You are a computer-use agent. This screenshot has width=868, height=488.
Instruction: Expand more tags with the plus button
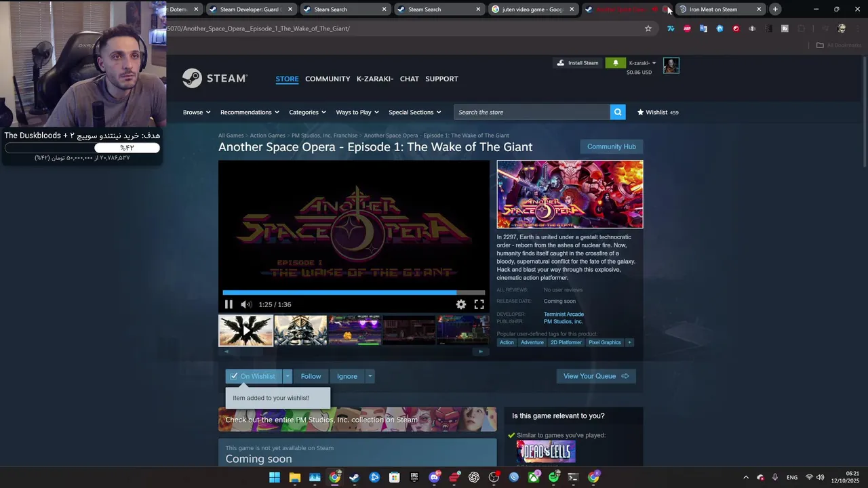pyautogui.click(x=629, y=342)
